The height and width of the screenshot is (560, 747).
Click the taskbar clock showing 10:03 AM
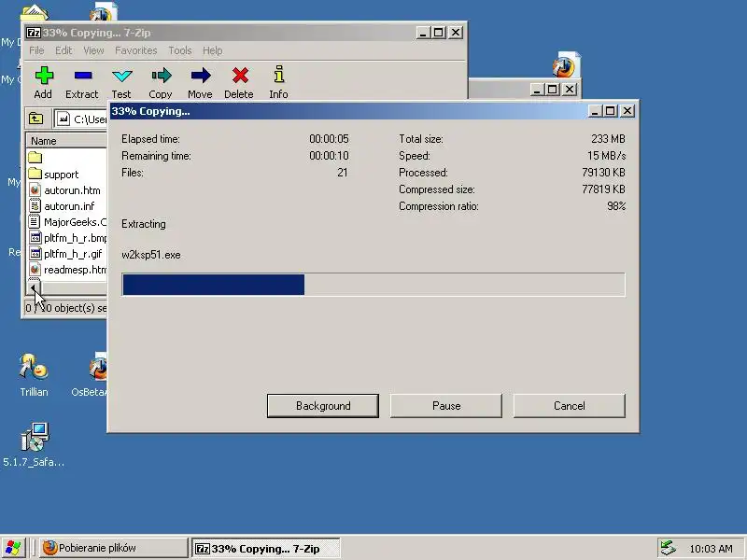[711, 549]
